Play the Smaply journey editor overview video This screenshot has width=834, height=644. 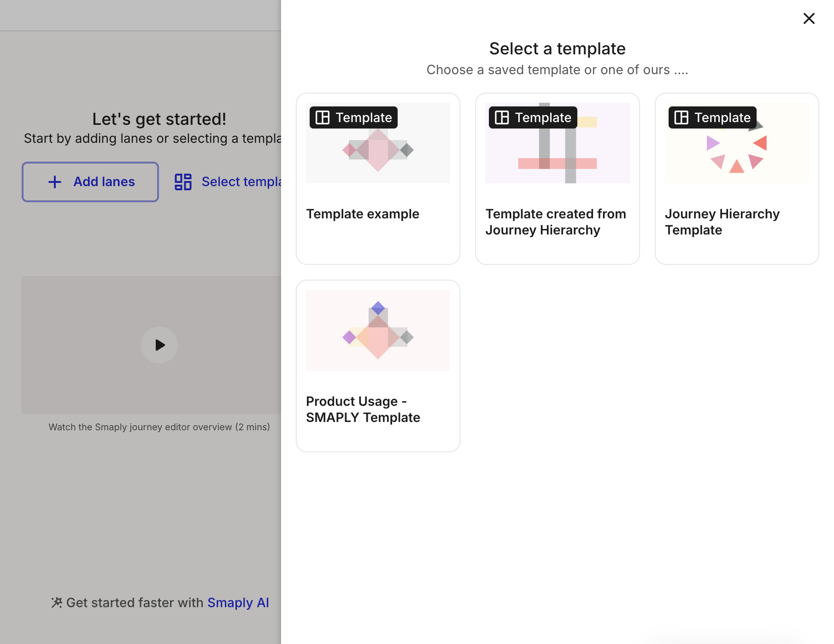(x=159, y=345)
